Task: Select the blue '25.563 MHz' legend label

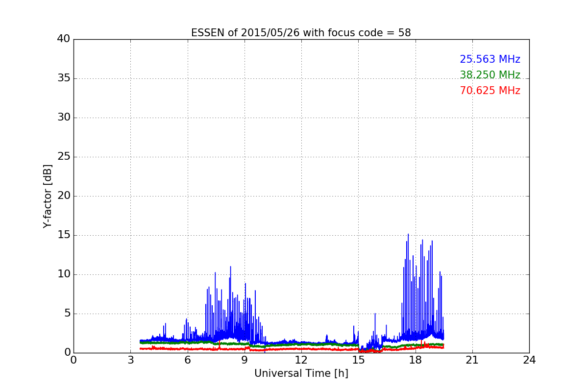Action: 490,59
